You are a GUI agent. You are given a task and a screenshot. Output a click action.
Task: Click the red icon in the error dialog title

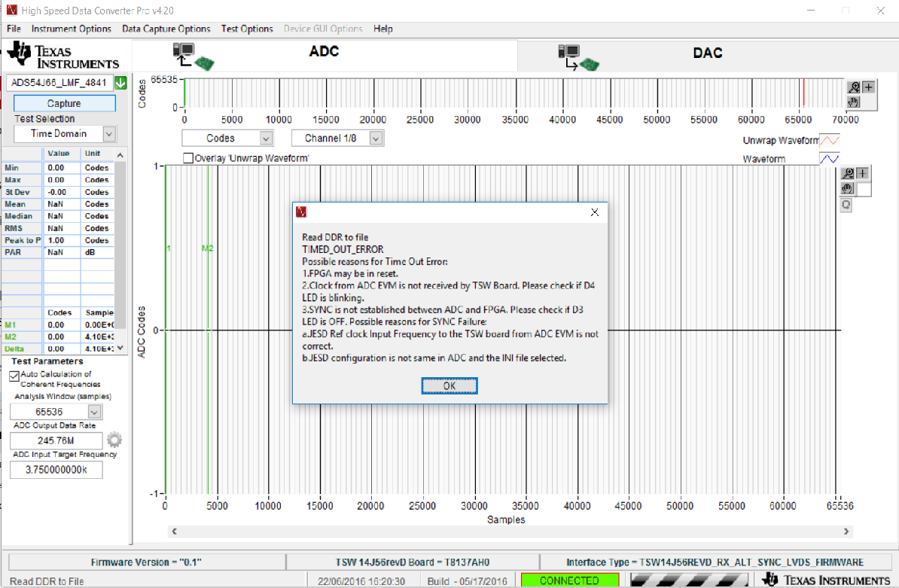click(301, 212)
